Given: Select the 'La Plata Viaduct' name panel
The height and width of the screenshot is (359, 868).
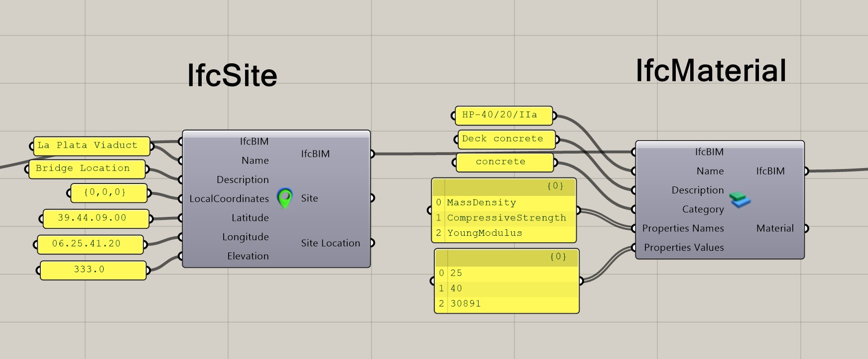Looking at the screenshot, I should [x=92, y=146].
